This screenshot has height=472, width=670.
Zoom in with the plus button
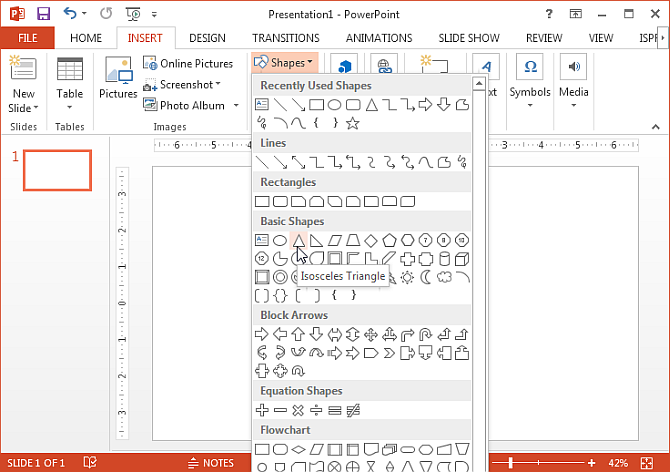click(591, 463)
